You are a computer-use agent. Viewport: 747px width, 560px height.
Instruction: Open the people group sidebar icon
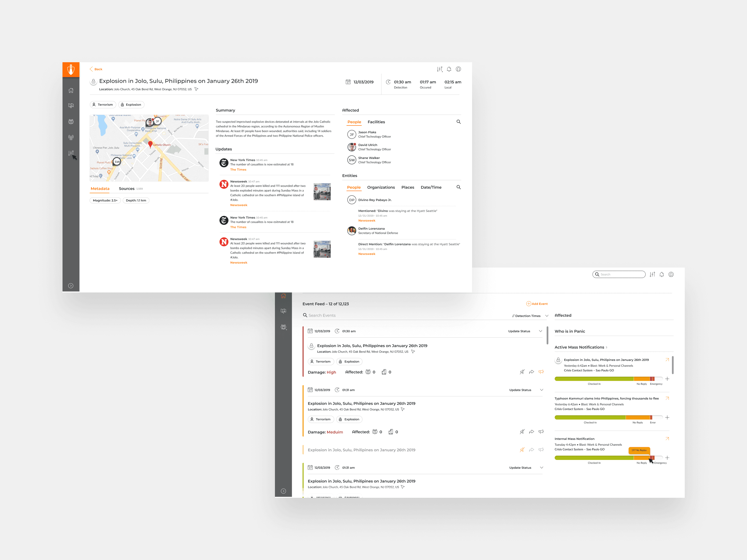coord(71,122)
